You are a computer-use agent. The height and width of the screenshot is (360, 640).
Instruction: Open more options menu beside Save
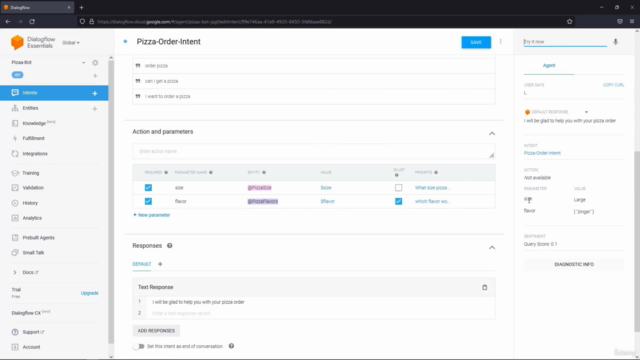(500, 42)
